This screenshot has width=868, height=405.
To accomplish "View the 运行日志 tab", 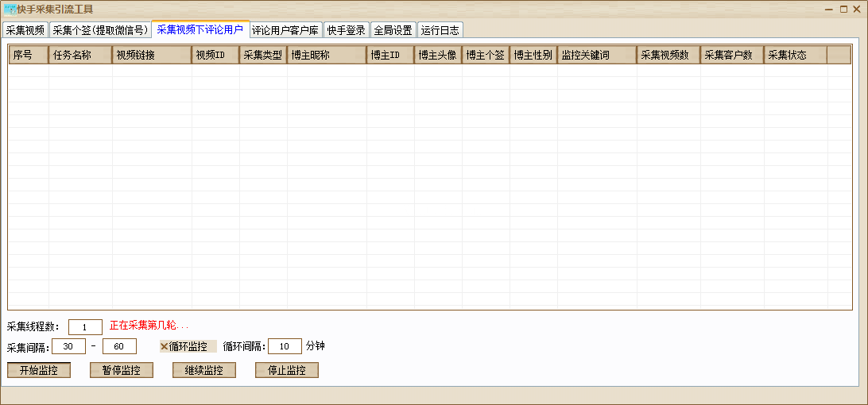I will point(440,30).
